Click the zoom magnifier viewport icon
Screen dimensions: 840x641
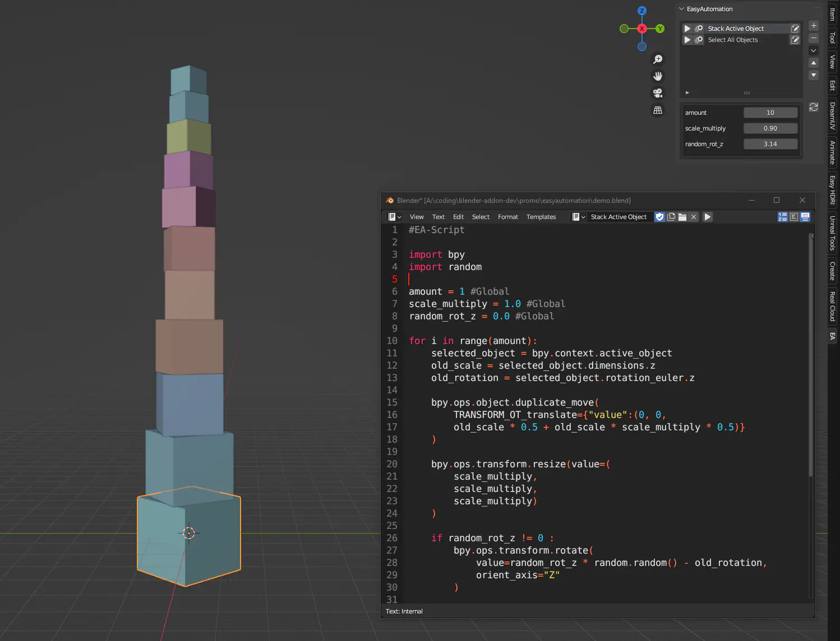[658, 59]
